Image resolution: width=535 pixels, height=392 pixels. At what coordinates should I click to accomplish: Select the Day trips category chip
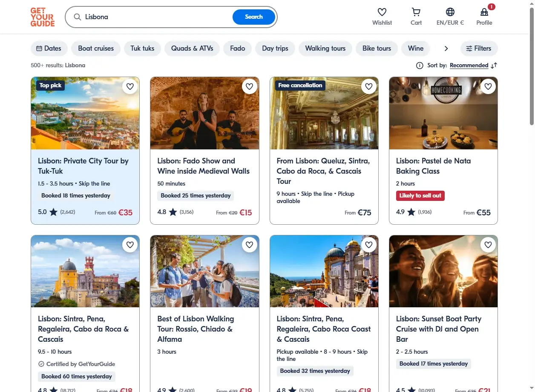click(x=275, y=49)
